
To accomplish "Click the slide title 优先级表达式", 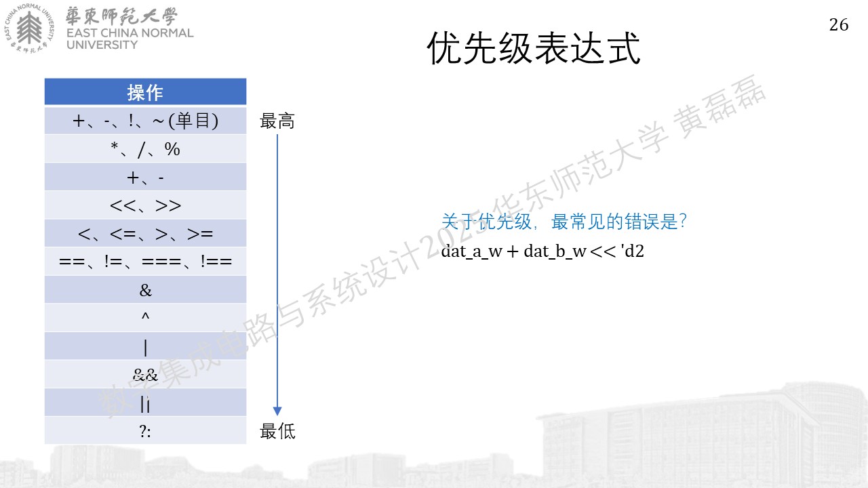I will 534,48.
